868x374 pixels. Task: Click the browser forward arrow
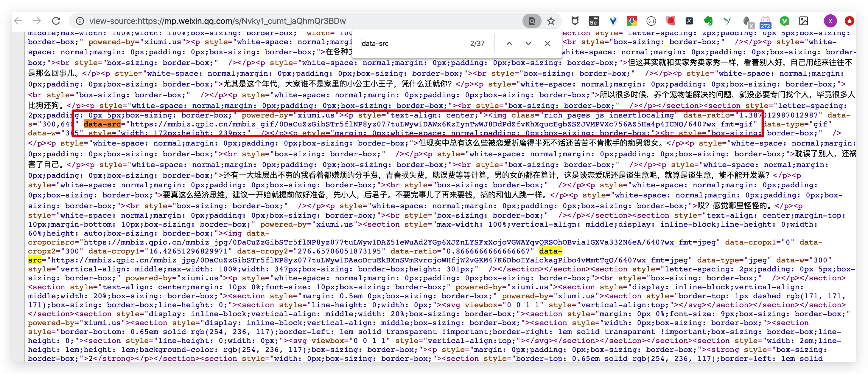(x=37, y=21)
